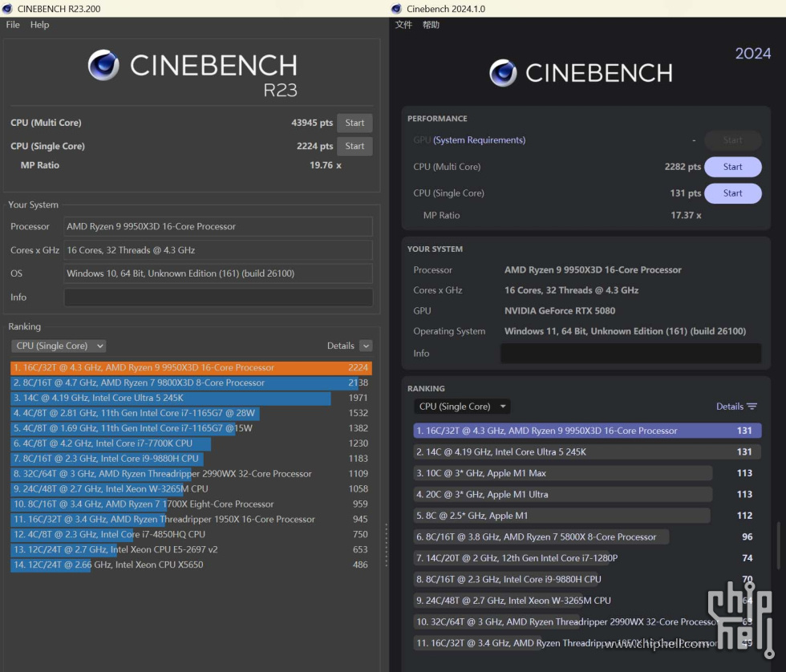The height and width of the screenshot is (672, 786).
Task: Click the 43945 pts multi core score in R23
Action: (x=312, y=123)
